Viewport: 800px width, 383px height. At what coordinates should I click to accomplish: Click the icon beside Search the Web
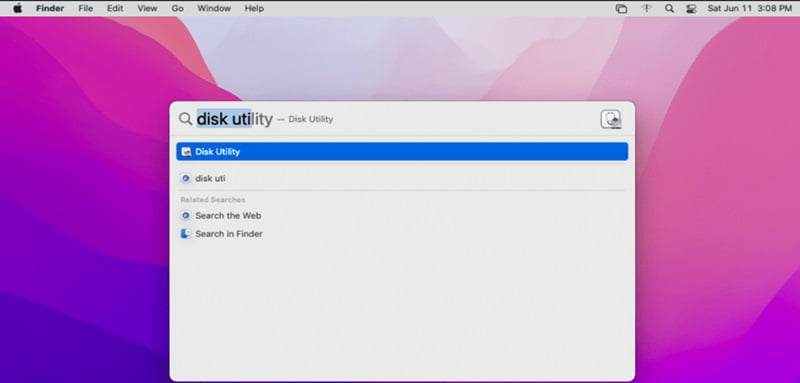pyautogui.click(x=186, y=216)
